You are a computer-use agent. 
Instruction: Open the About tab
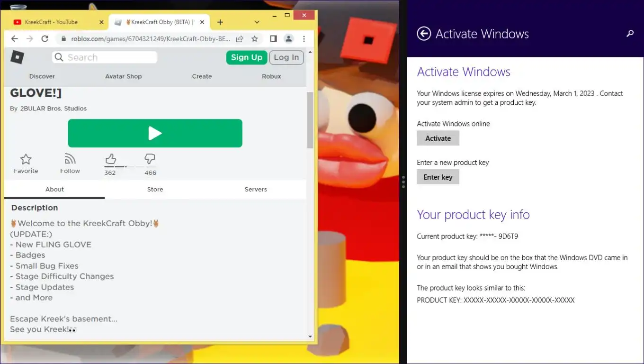(54, 189)
